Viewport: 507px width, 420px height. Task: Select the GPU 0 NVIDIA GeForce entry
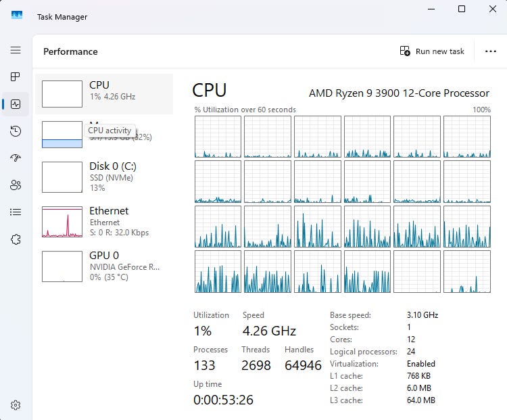tap(104, 266)
